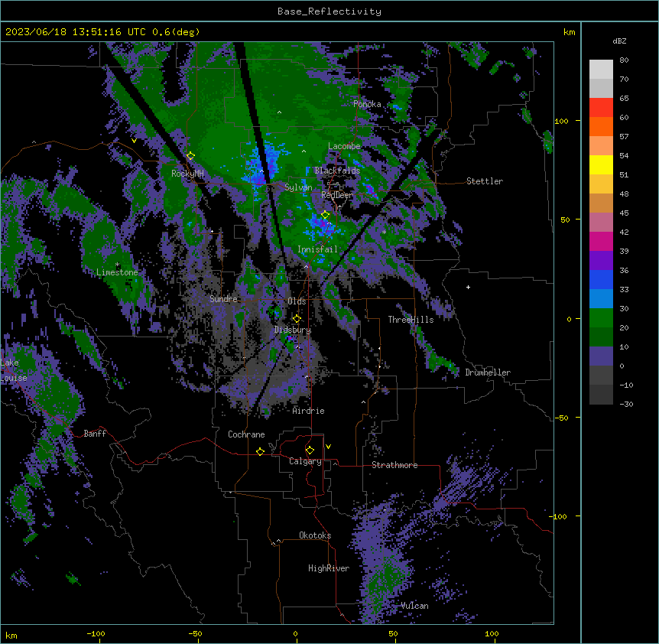This screenshot has height=644, width=659.
Task: Click the yellow diamond marker below Cochrane
Action: tap(260, 451)
